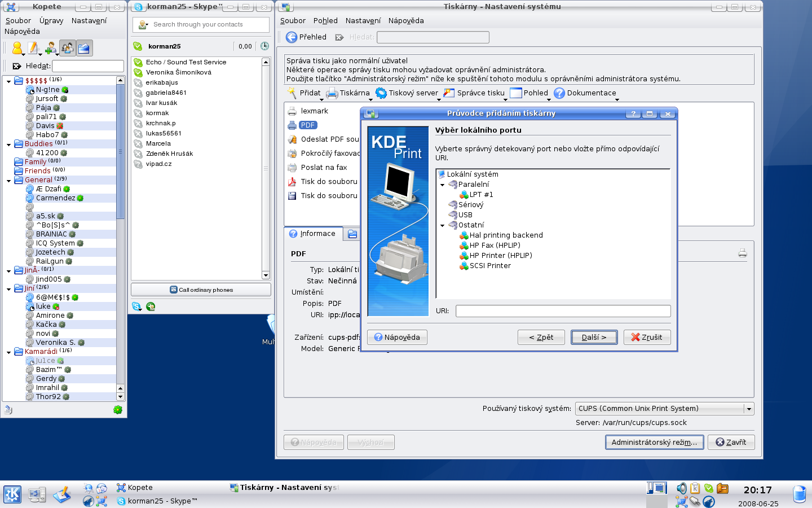This screenshot has height=508, width=812.
Task: Open the Nastavení menu in Tiskárny window
Action: tap(363, 21)
